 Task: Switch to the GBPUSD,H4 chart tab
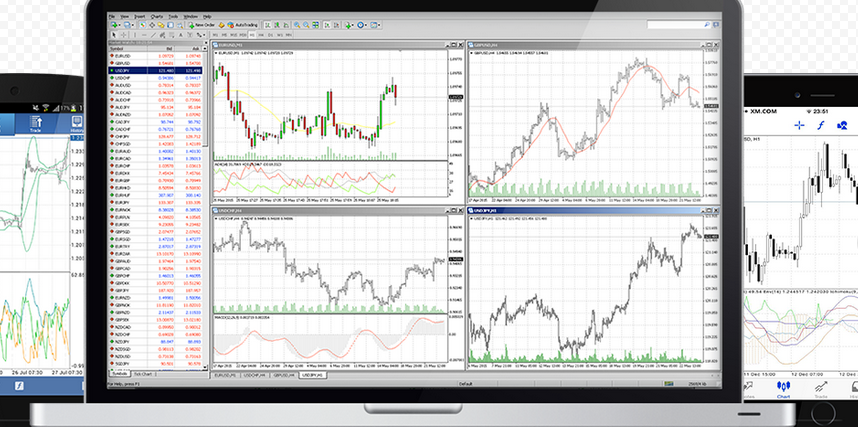pos(284,375)
